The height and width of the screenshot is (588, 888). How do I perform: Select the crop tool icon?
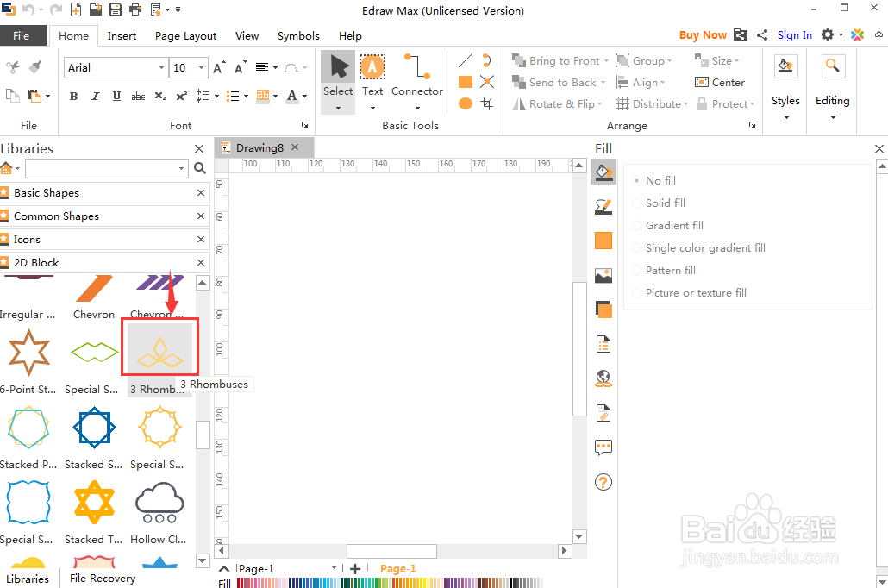pyautogui.click(x=486, y=103)
